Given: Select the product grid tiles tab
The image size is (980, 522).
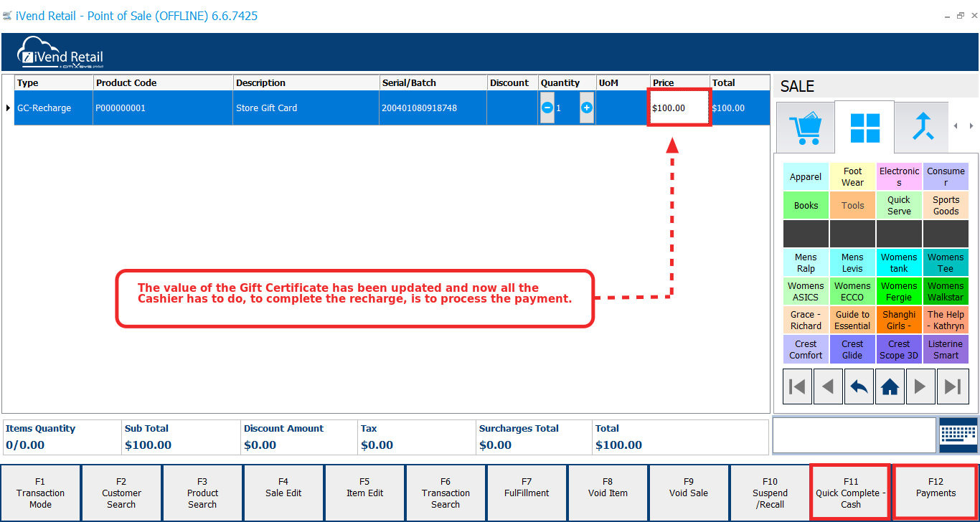Looking at the screenshot, I should click(x=864, y=128).
